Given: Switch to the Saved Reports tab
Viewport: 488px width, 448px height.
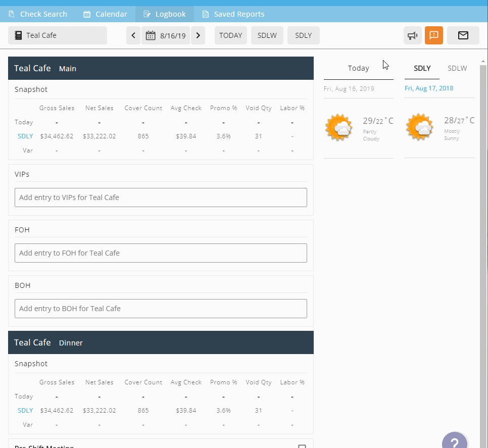Looking at the screenshot, I should coord(233,14).
